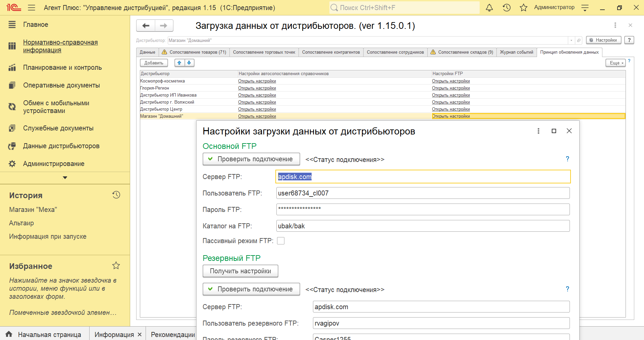Open Начальная страница bottom tab
Image resolution: width=644 pixels, height=340 pixels.
[x=44, y=334]
